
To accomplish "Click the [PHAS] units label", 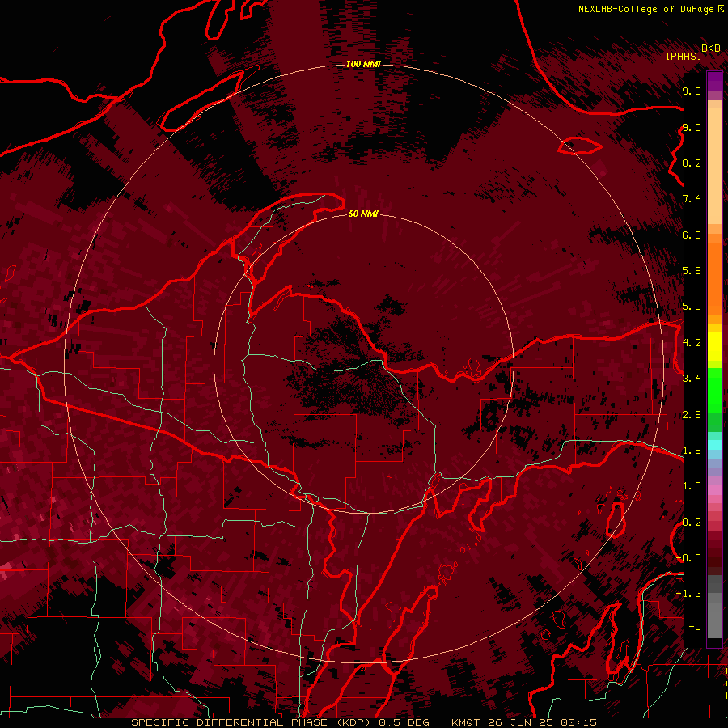I will tap(684, 56).
